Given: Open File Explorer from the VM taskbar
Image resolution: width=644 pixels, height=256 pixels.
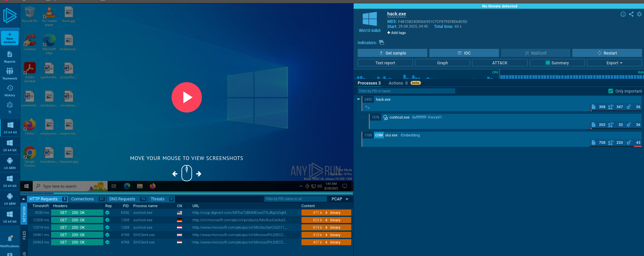Looking at the screenshot, I should (x=140, y=186).
